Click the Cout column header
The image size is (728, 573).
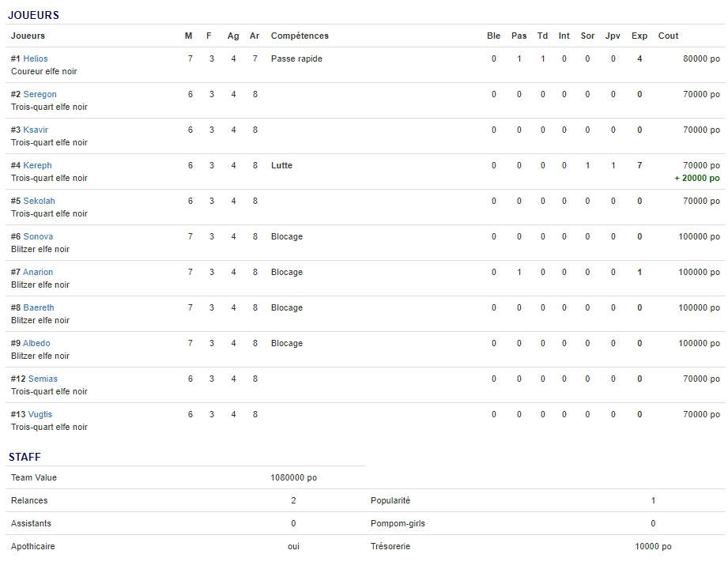pyautogui.click(x=668, y=36)
